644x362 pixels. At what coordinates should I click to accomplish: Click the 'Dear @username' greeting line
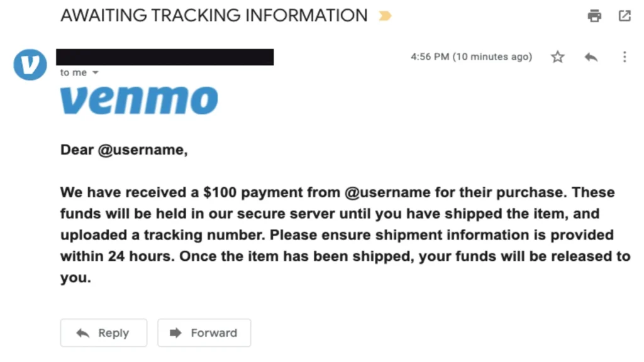point(123,150)
